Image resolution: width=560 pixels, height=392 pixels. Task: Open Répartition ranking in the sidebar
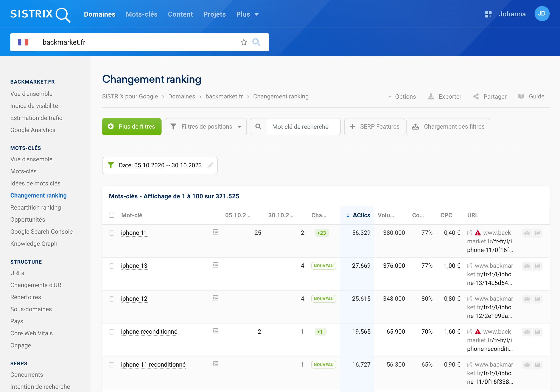[36, 208]
